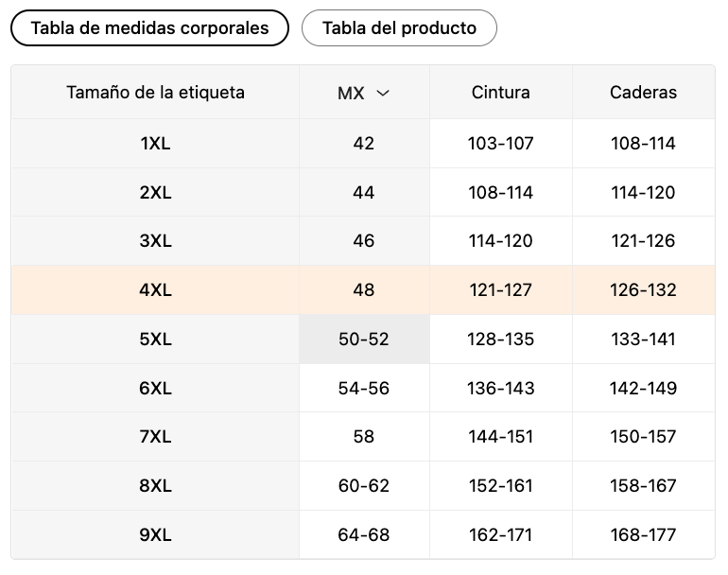Click the shaded 50-52 MX cell
Screen dimensions: 728x575
click(x=364, y=339)
